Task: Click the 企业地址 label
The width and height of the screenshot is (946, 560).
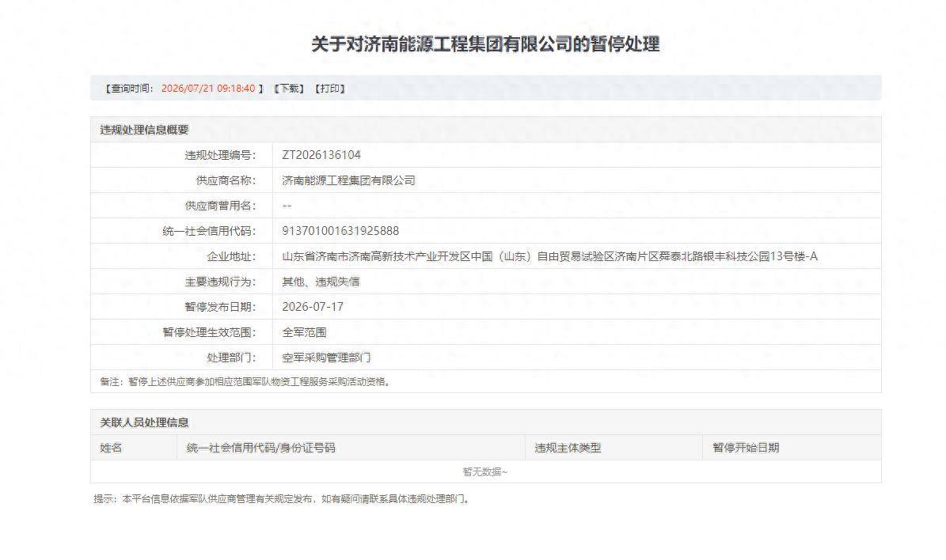Action: 231,256
